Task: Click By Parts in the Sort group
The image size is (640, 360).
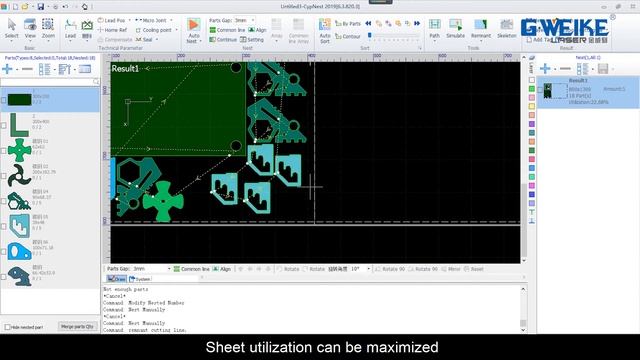Action: (x=348, y=24)
